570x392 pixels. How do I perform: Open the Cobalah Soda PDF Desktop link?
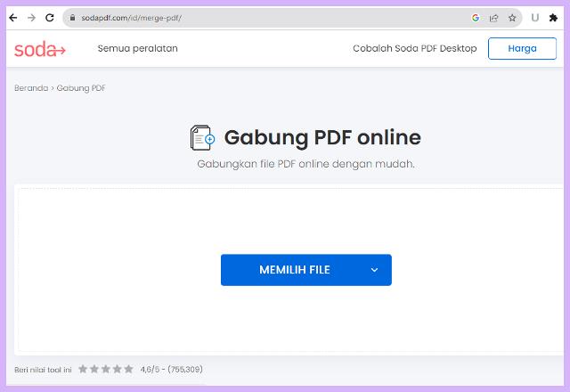[414, 48]
